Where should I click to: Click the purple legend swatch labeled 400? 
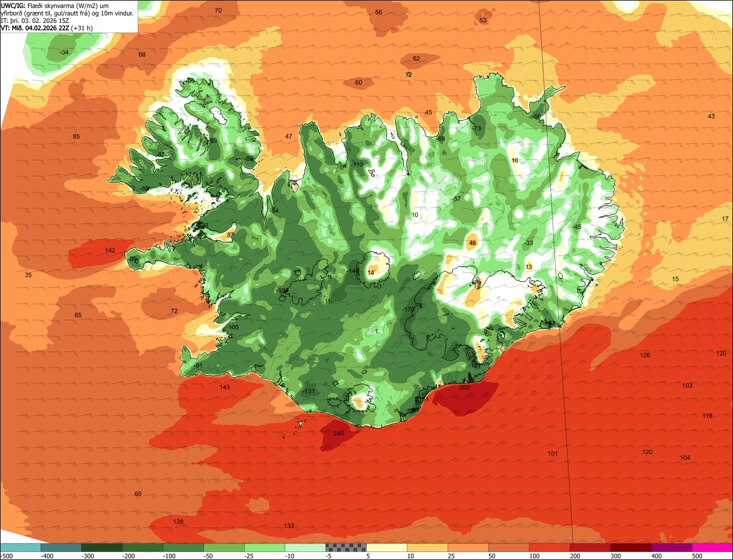(672, 547)
